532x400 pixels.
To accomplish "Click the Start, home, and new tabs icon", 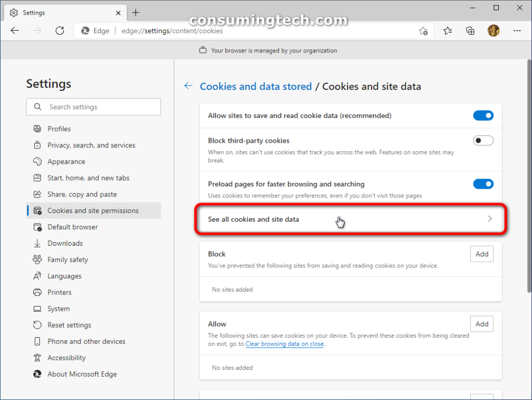I will point(37,178).
